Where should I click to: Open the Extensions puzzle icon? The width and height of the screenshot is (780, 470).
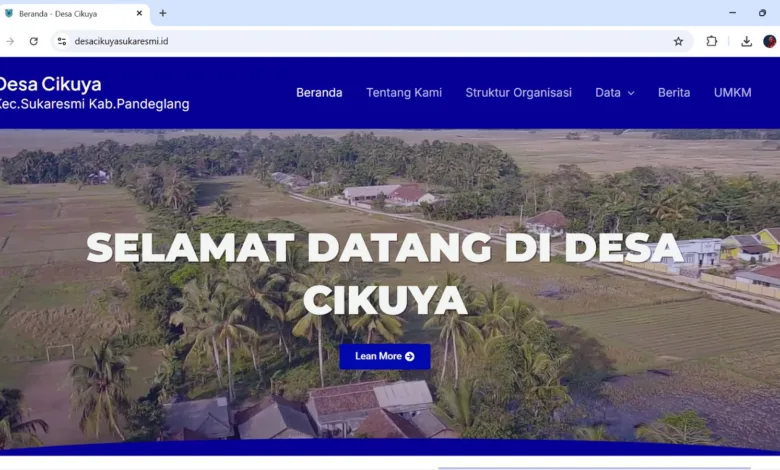712,41
